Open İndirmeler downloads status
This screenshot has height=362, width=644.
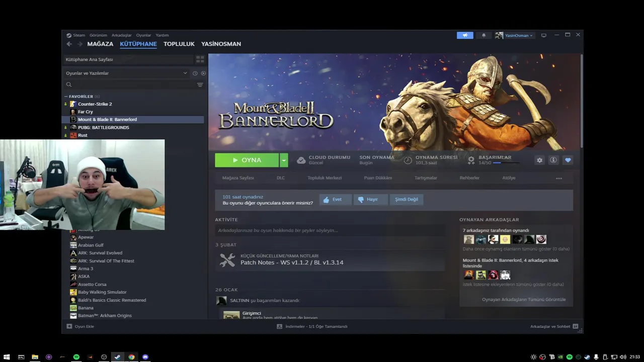[x=312, y=326]
